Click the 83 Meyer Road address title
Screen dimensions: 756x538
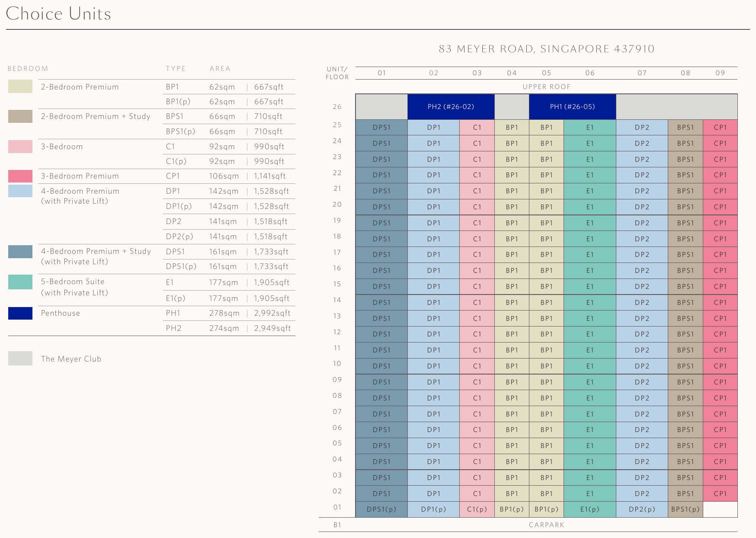(546, 49)
